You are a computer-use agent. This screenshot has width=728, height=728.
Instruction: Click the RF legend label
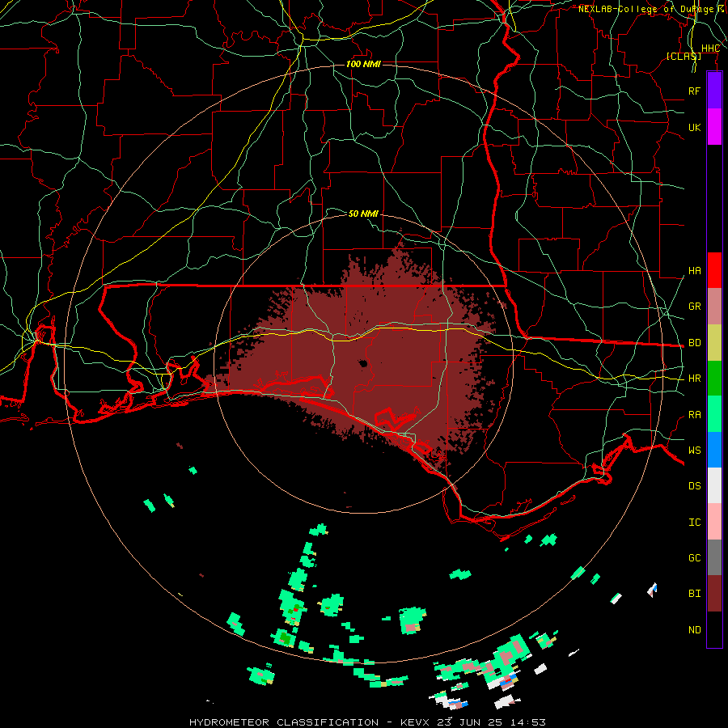click(695, 91)
